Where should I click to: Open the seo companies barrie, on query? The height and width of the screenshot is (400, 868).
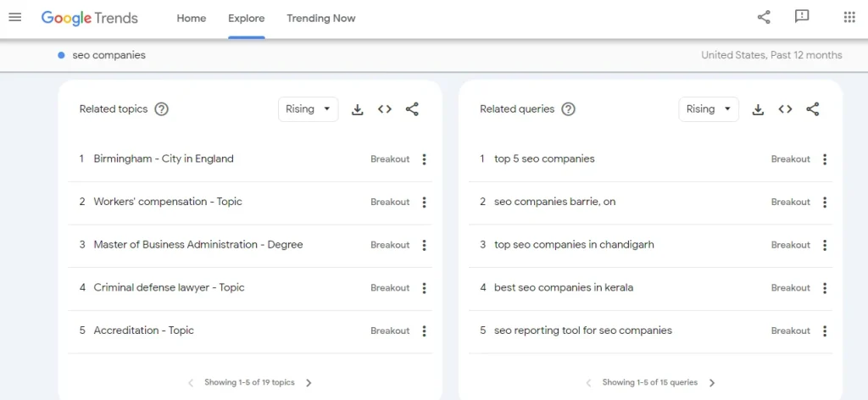click(554, 202)
